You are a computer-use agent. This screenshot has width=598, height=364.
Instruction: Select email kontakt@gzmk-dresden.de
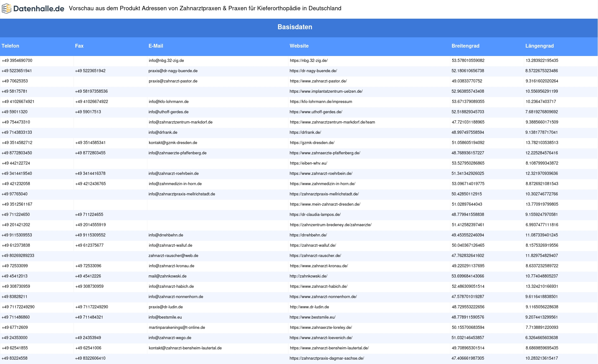click(x=173, y=143)
